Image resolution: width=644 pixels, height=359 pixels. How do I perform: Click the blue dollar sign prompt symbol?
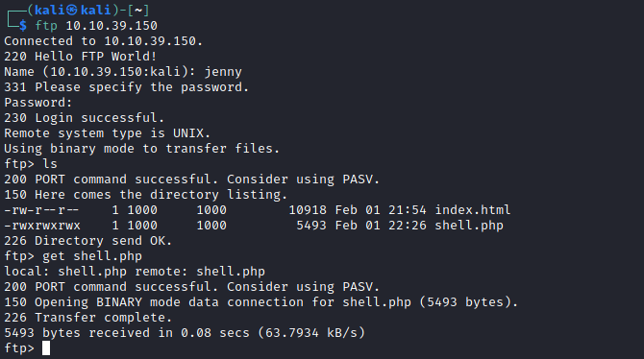point(23,26)
